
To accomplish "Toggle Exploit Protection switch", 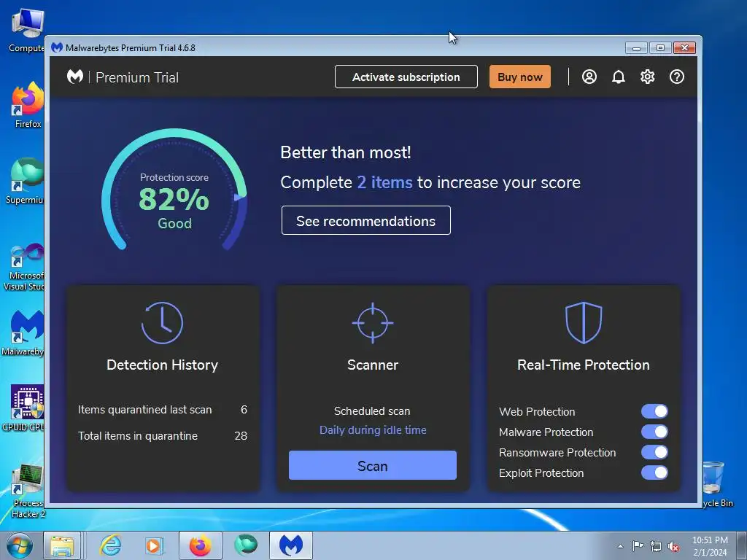I will (654, 472).
